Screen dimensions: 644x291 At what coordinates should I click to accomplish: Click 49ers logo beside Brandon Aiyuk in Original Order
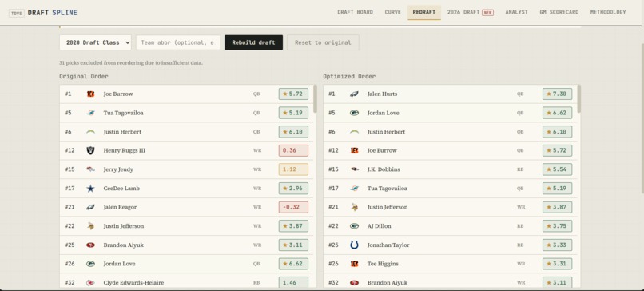tap(90, 245)
